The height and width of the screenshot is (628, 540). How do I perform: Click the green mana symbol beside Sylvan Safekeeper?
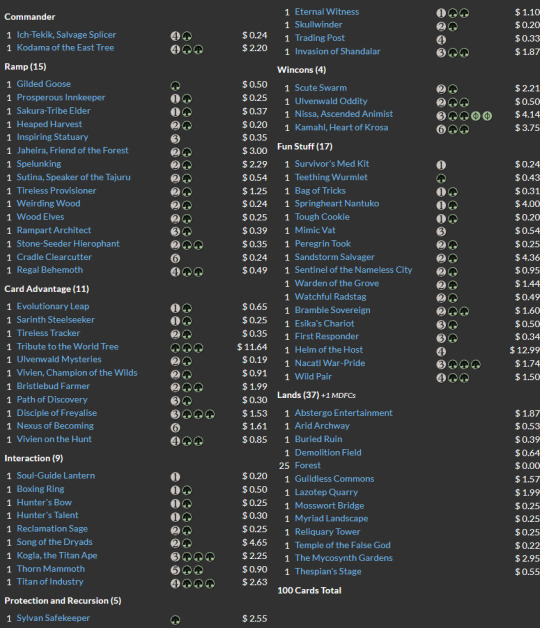click(x=175, y=620)
